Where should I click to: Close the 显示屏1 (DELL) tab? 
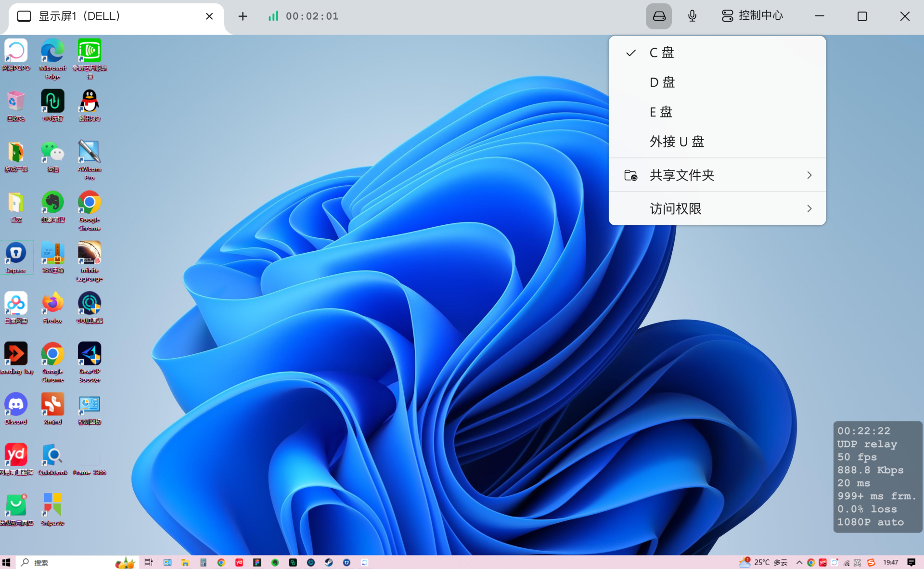coord(209,16)
